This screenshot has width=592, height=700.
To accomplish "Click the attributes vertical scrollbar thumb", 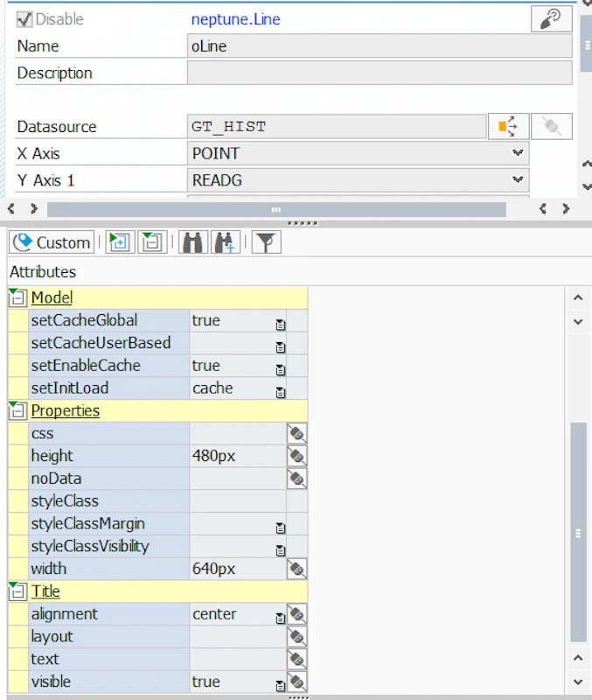I will 578,533.
